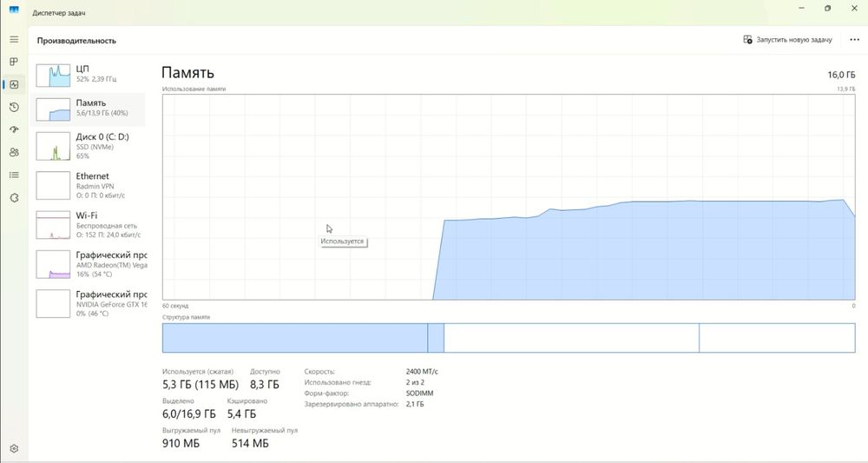
Task: Click 'Запустить новую задачу' button
Action: pos(787,40)
